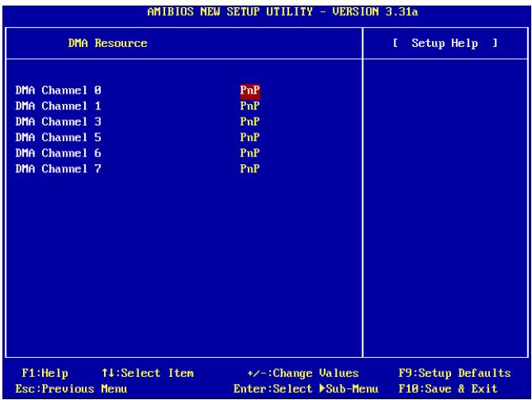Click the Esc:Previous Menu hint

click(x=71, y=389)
